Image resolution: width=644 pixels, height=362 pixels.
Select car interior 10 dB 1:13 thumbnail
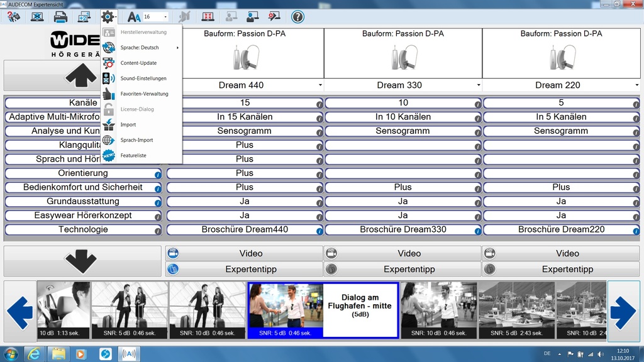[64, 310]
